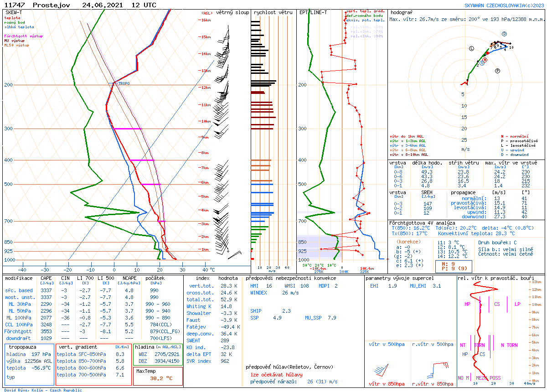Click the blue circled U marker on hodograph
Image resolution: width=547 pixels, height=392 pixels.
tap(481, 63)
